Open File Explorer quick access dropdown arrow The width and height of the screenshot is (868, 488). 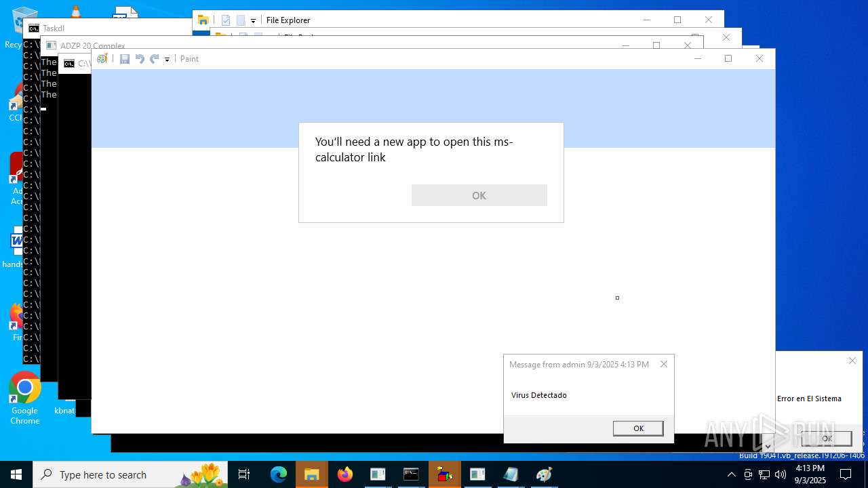pyautogui.click(x=253, y=21)
